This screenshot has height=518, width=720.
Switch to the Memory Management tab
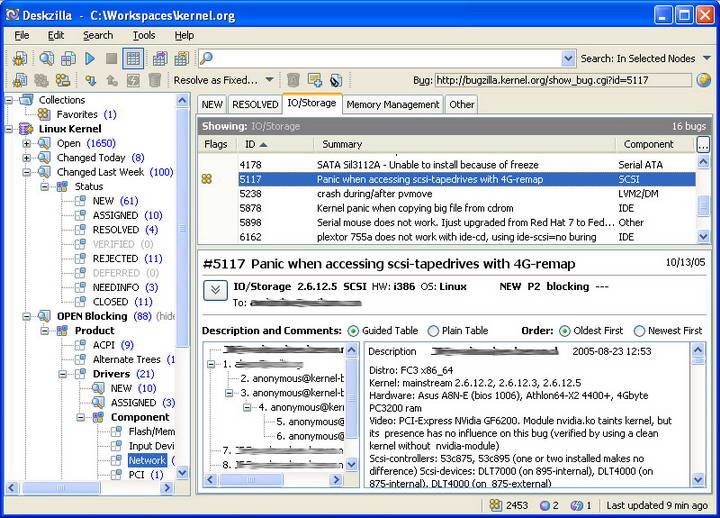392,104
